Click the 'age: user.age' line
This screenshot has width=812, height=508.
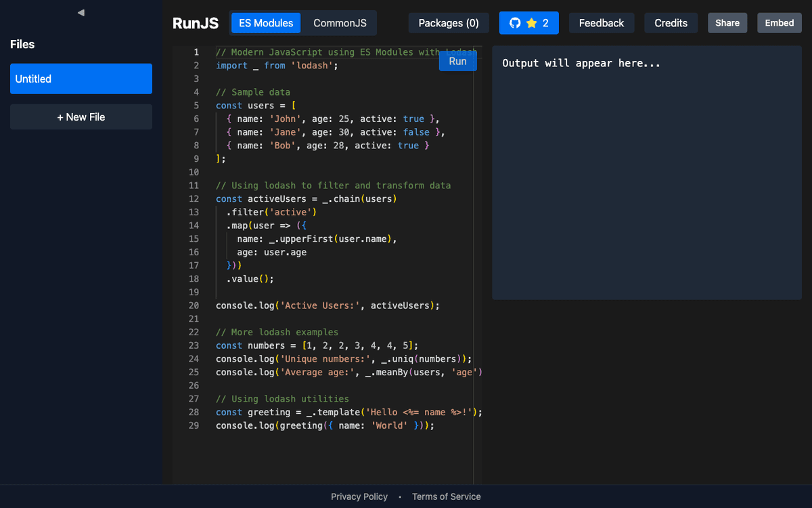[271, 252]
